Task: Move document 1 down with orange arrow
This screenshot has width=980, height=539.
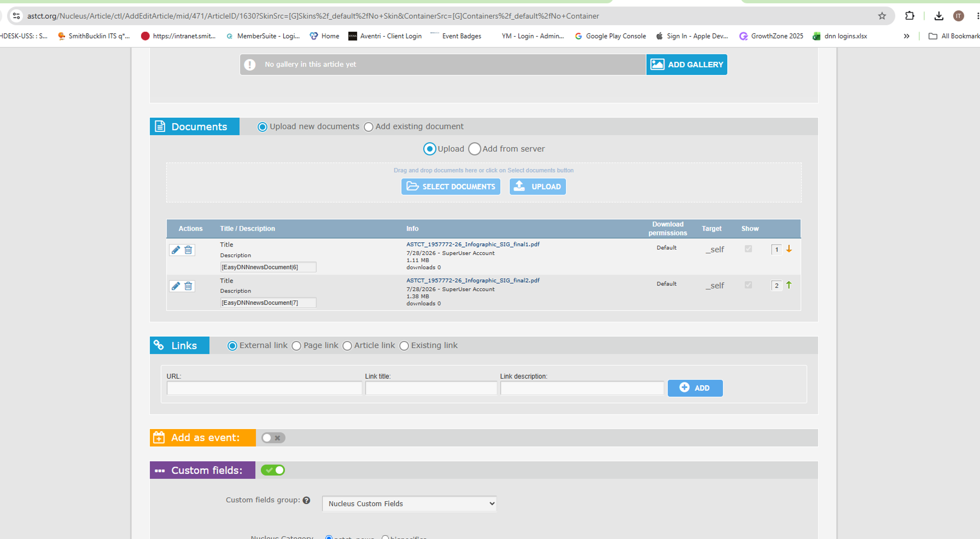Action: click(x=789, y=249)
